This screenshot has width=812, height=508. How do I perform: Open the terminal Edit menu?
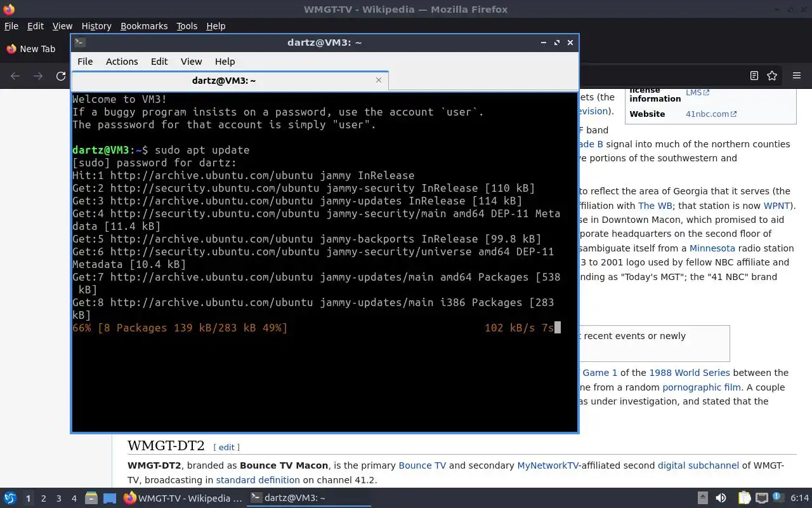point(159,62)
